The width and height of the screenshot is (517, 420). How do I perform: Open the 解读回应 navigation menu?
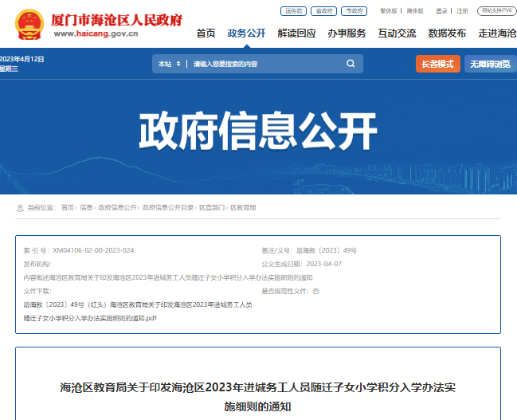click(296, 33)
